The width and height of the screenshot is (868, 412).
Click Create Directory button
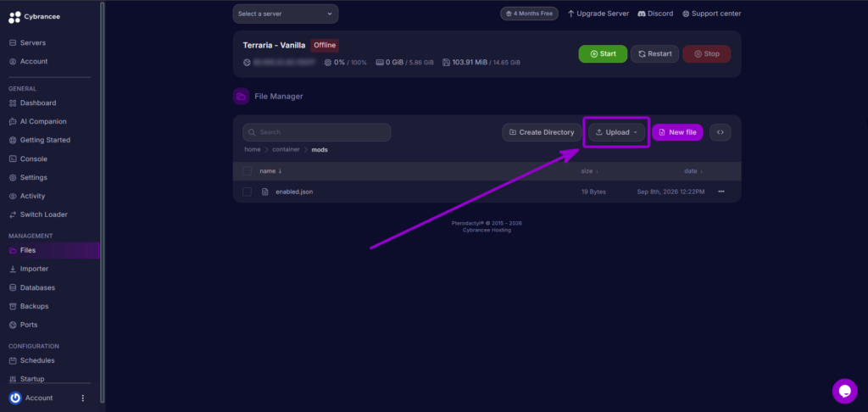click(x=542, y=132)
